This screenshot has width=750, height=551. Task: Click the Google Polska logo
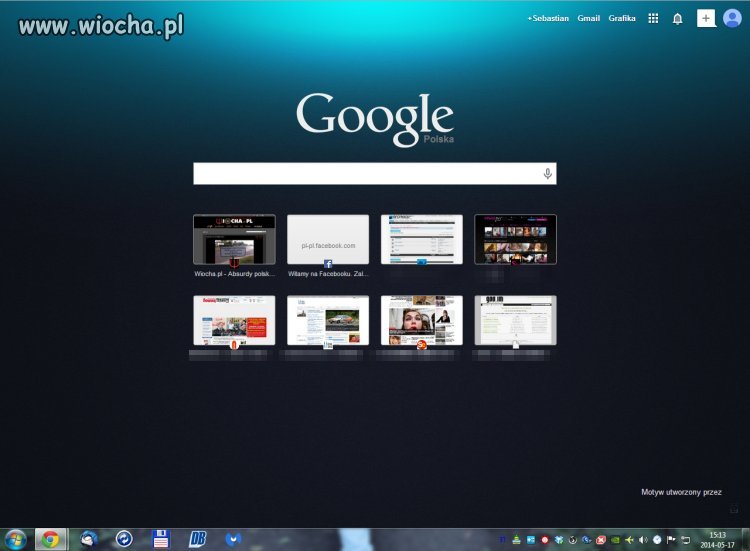[375, 119]
